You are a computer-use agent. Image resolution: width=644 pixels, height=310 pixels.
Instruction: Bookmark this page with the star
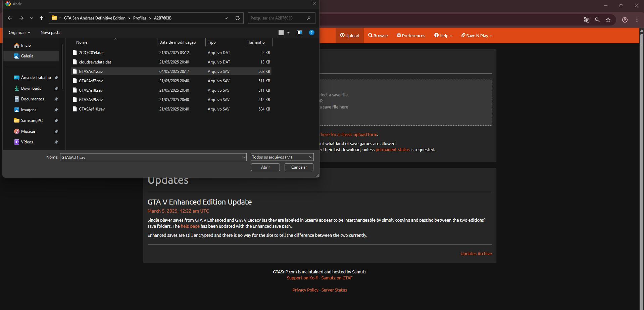[x=608, y=20]
